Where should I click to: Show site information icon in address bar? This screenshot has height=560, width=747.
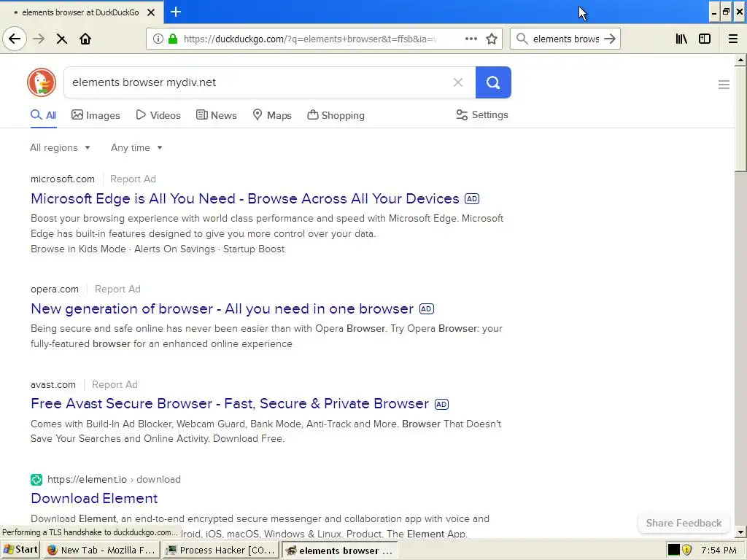(x=158, y=39)
